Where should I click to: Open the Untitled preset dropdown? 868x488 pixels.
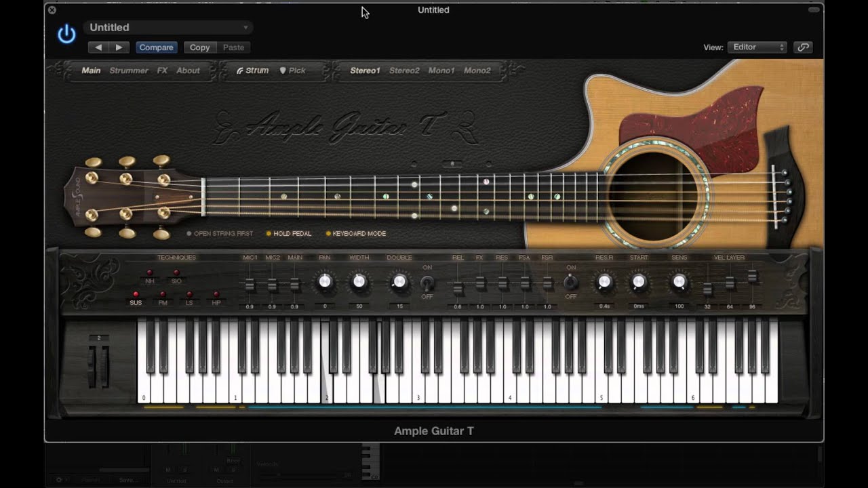(x=168, y=27)
